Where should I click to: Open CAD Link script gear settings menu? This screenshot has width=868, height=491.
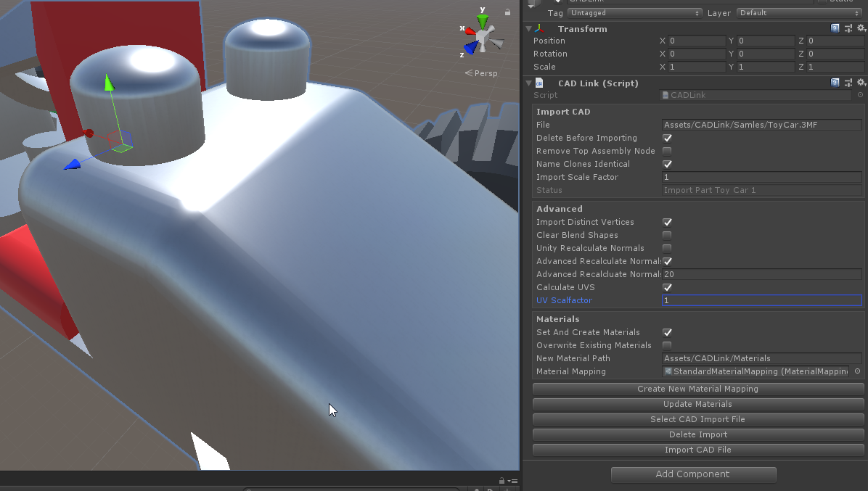(861, 83)
